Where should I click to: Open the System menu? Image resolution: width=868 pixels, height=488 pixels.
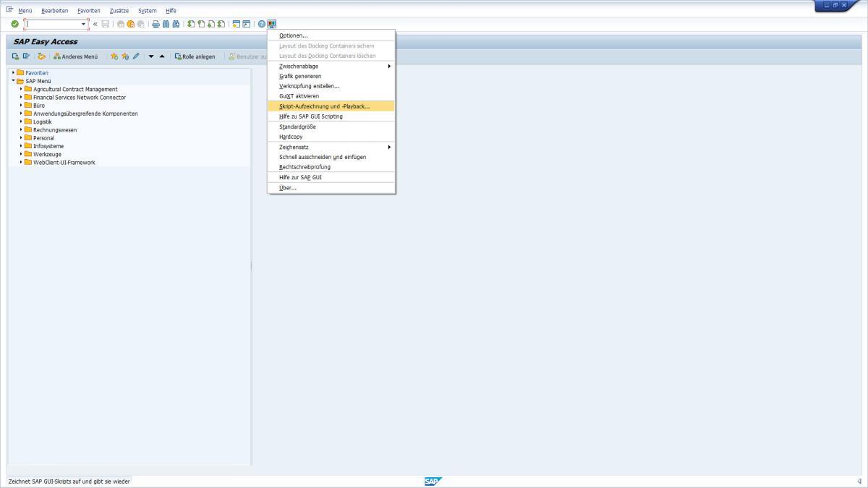pyautogui.click(x=147, y=10)
